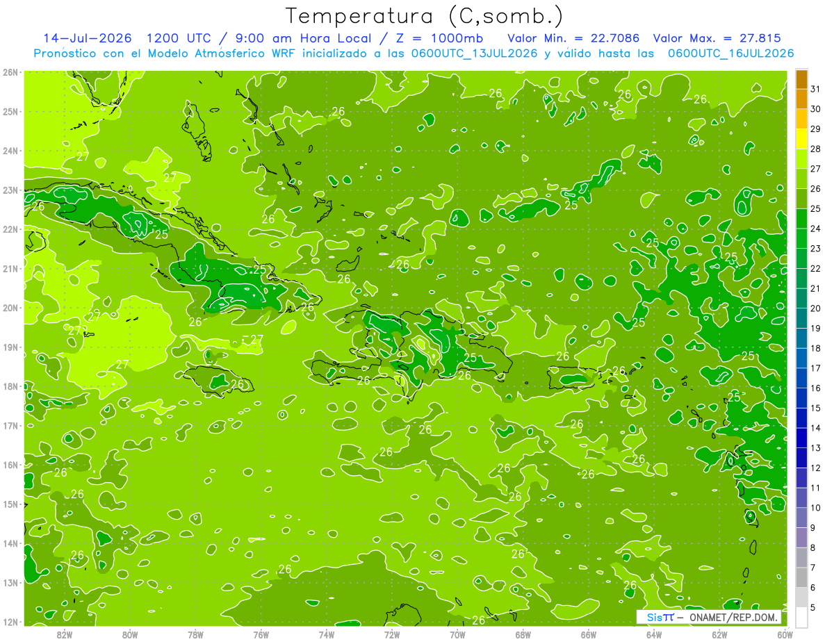Screen dimensions: 834x644
Task: Select the yellow legend swatch between 28 and 29
Action: 801,139
